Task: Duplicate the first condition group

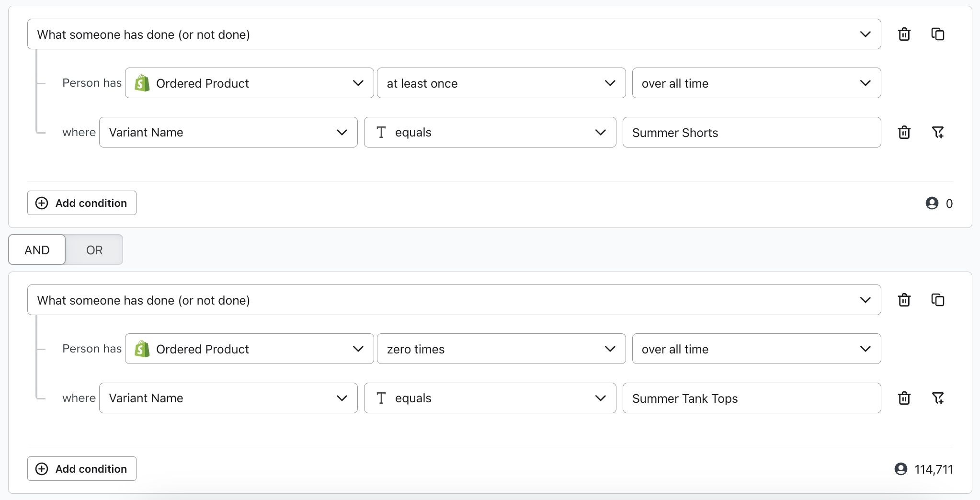Action: click(937, 34)
